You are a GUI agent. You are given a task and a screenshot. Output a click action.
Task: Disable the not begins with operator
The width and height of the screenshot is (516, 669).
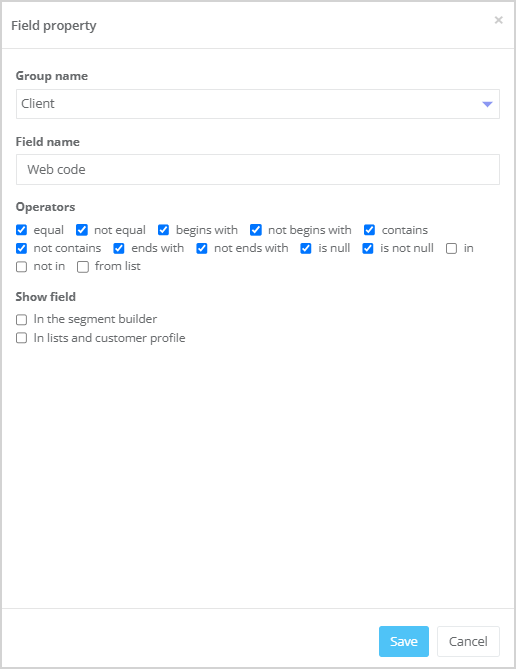click(x=256, y=230)
